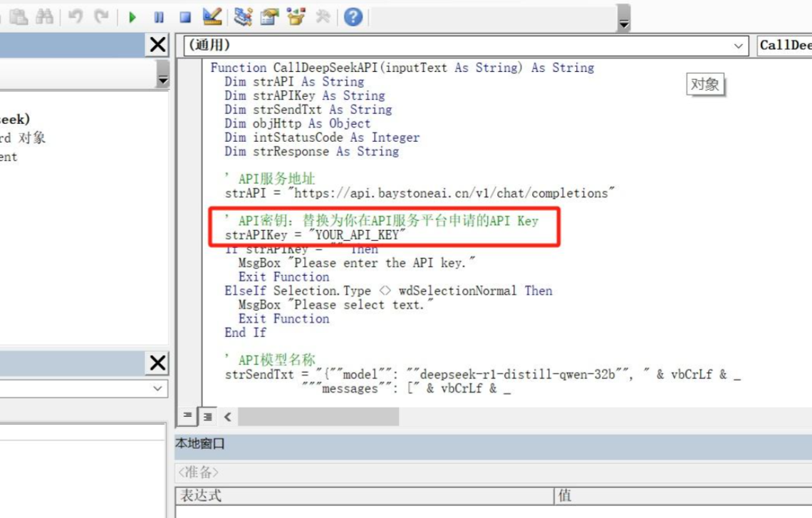Click the Break pause icon
Screen dimensions: 812x518
click(x=159, y=18)
